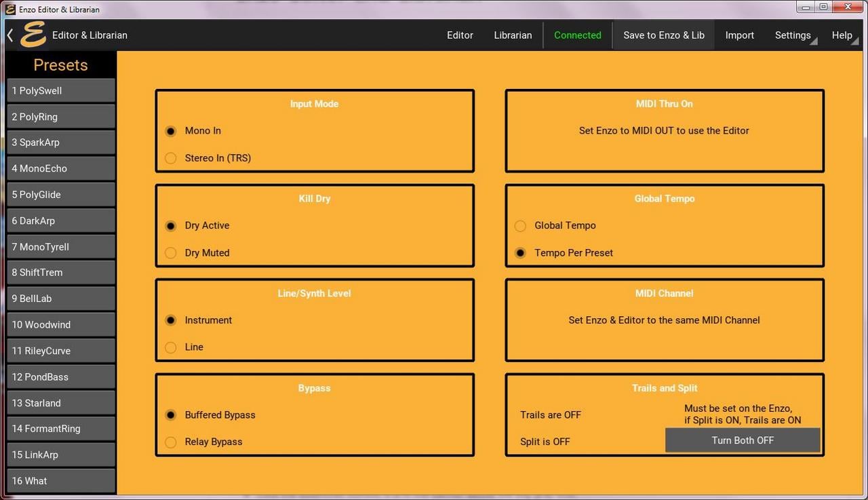This screenshot has width=868, height=500.
Task: Select preset 6 DarkArp
Action: [x=61, y=220]
